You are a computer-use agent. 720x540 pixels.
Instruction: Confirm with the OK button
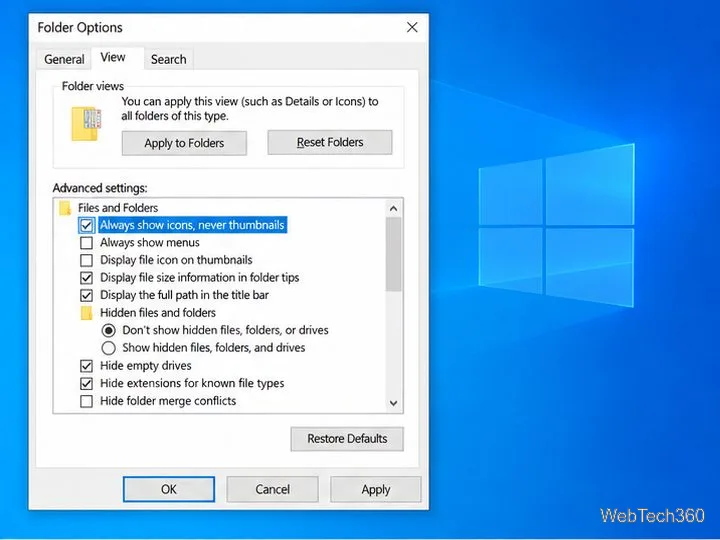169,489
